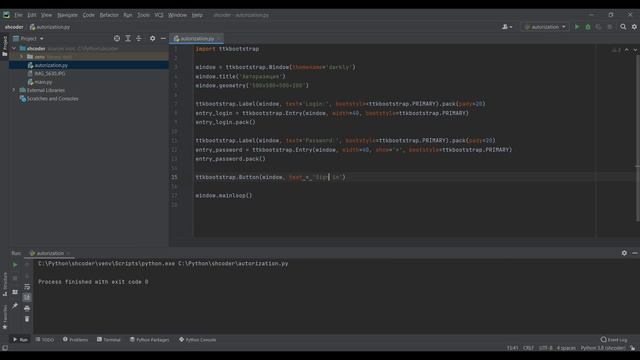Open the TODO tool window
Screen dimensions: 640x360
[x=45, y=340]
